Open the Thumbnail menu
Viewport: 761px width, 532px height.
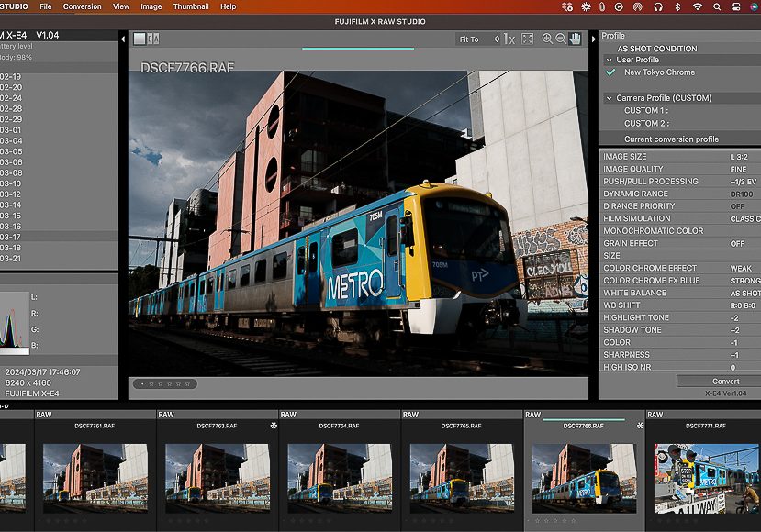pyautogui.click(x=191, y=6)
